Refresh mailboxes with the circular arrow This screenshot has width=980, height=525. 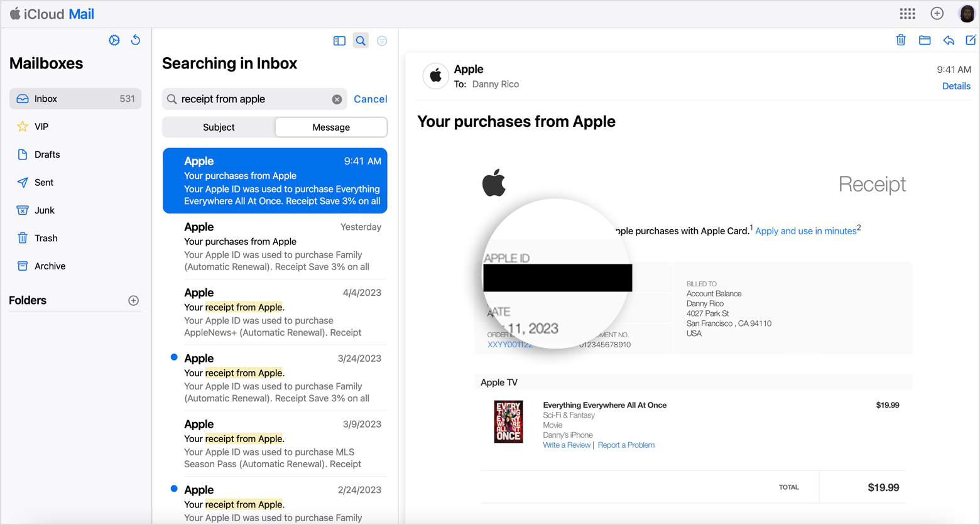pos(136,40)
